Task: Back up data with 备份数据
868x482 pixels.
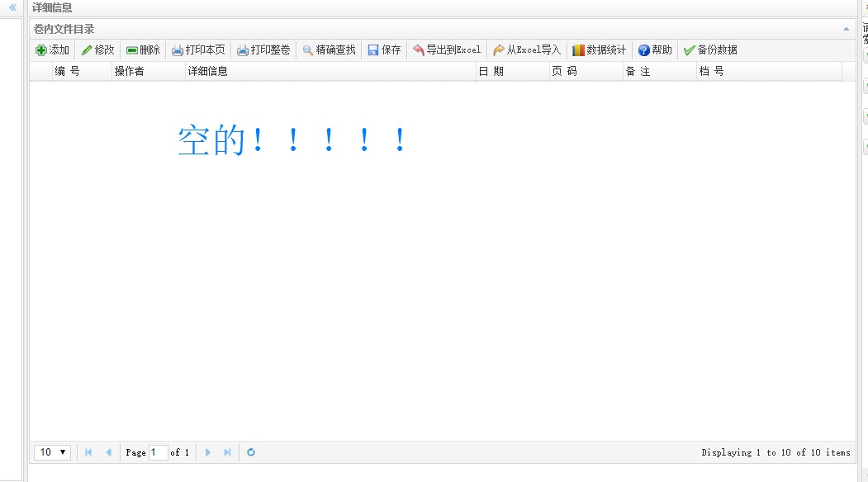Action: point(710,50)
